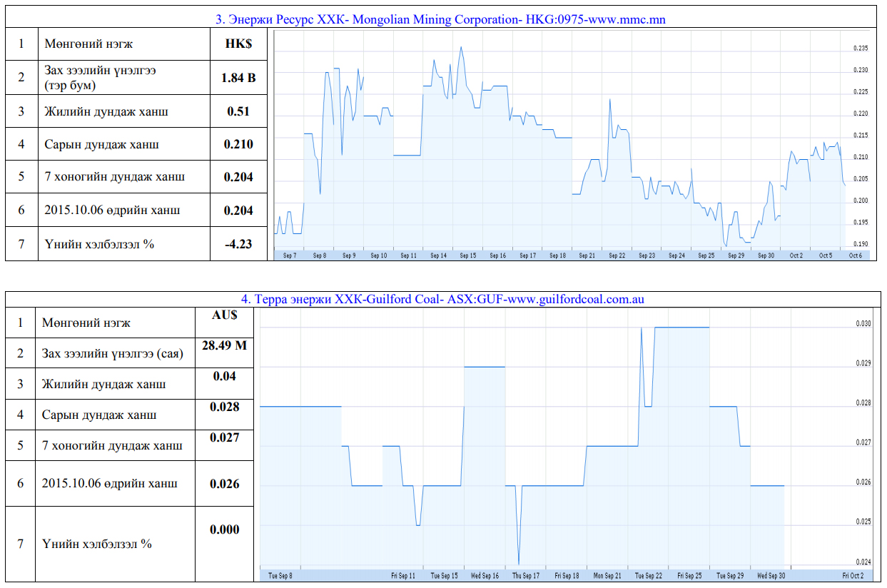Viewport: 887px width, 588px height.
Task: Select the 0.235 y-axis label on the MMC chart
Action: (861, 49)
